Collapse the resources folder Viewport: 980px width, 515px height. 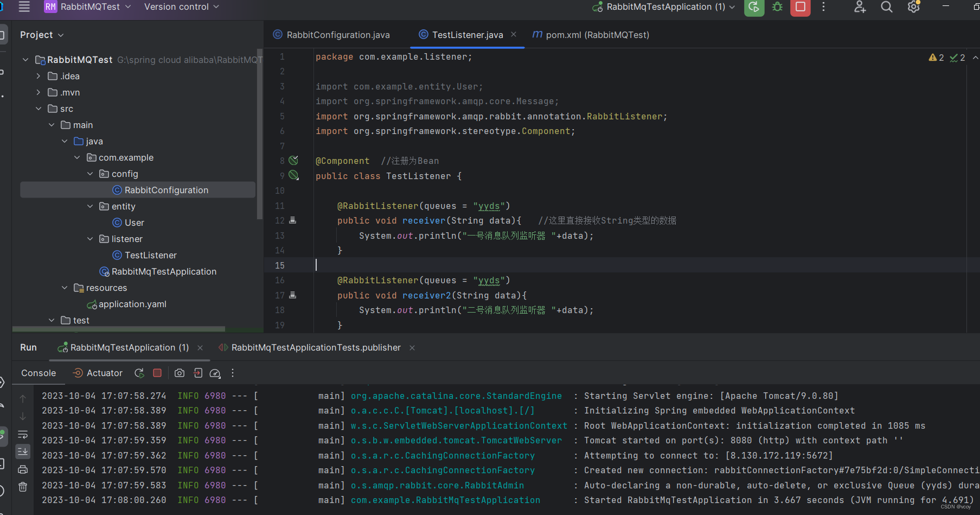coord(64,288)
